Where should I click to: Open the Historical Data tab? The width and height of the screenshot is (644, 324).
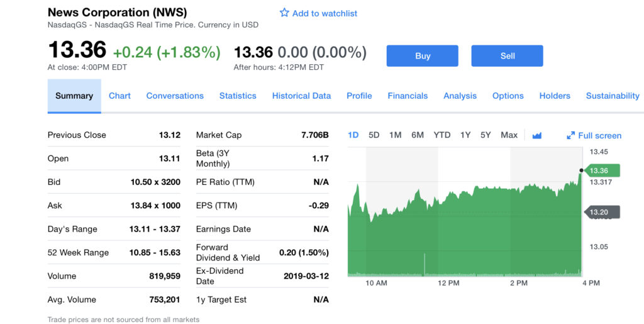click(301, 96)
